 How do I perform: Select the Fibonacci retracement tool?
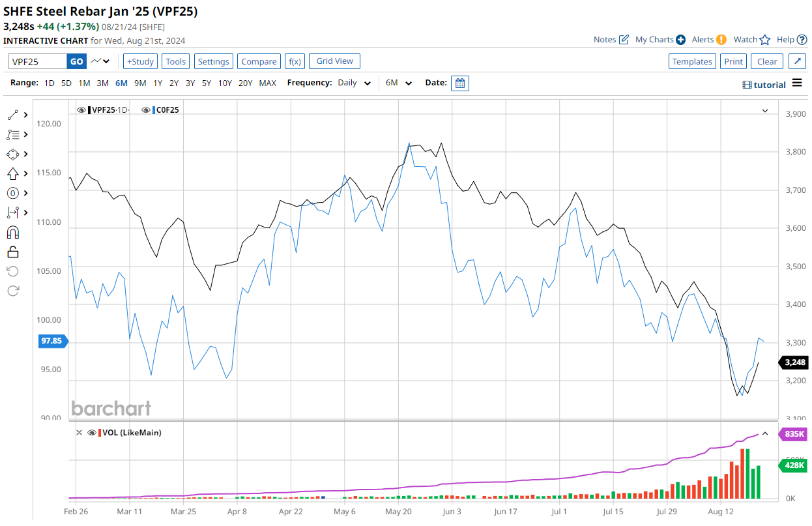tap(13, 134)
